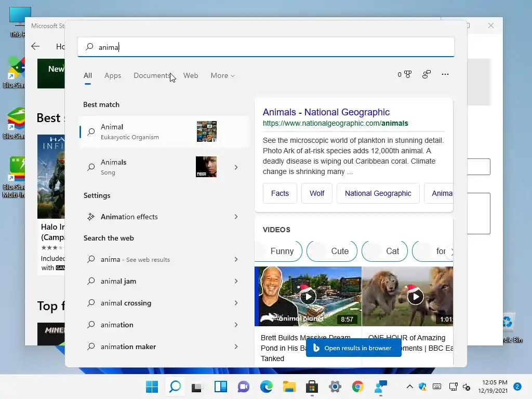Image resolution: width=532 pixels, height=399 pixels.
Task: Expand the Animation effects chevron
Action: pos(236,217)
